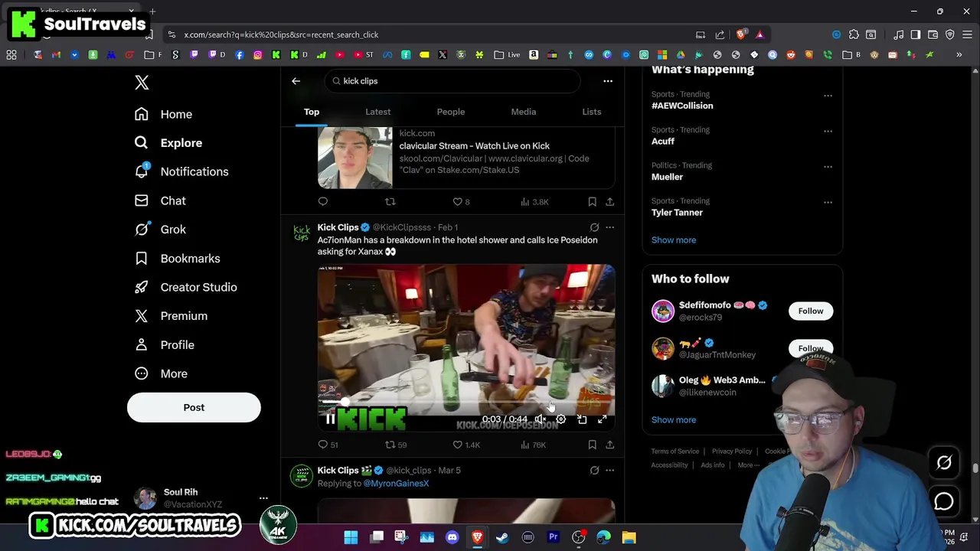Open Terms of Service link
980x551 pixels.
(x=675, y=452)
